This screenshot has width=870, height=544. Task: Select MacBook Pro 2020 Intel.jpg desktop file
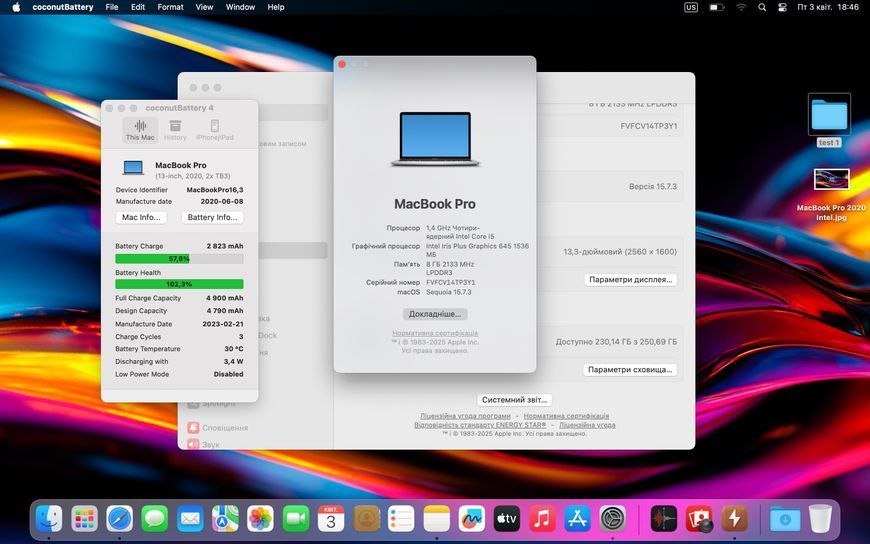[831, 194]
